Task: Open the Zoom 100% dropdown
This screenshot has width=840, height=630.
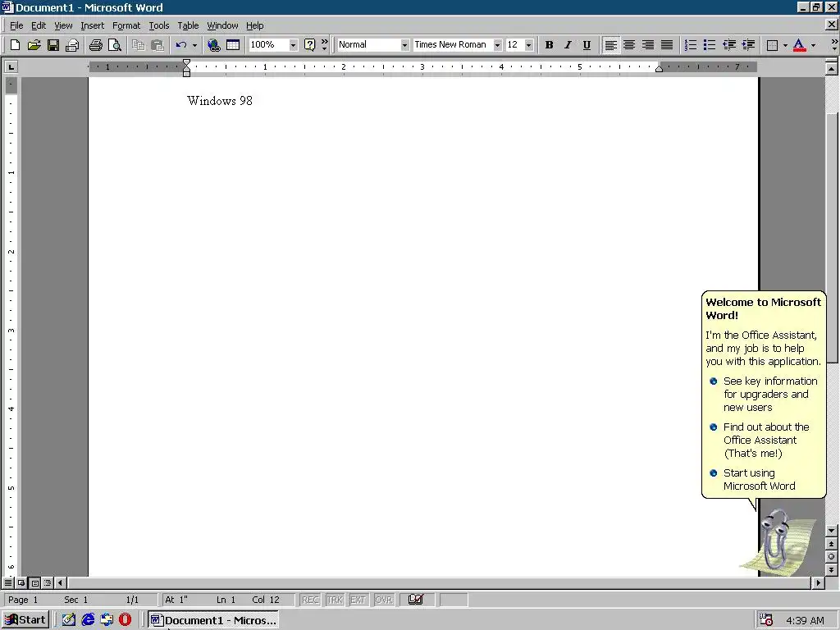Action: (x=293, y=45)
